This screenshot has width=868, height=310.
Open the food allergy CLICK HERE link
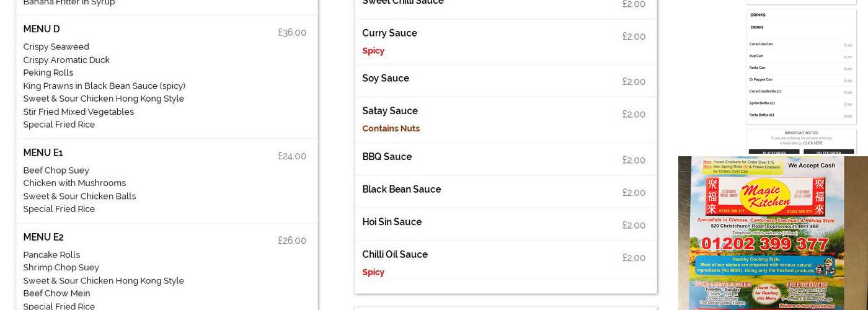click(813, 143)
